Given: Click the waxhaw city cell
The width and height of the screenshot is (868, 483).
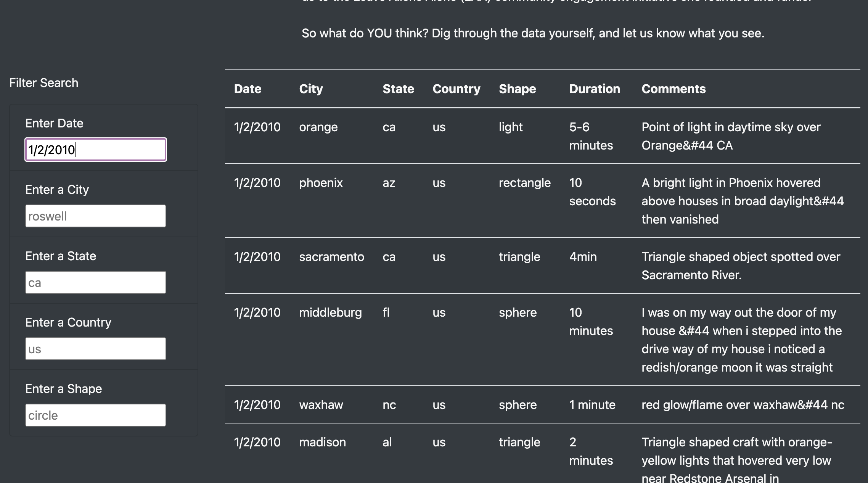Looking at the screenshot, I should pyautogui.click(x=321, y=405).
